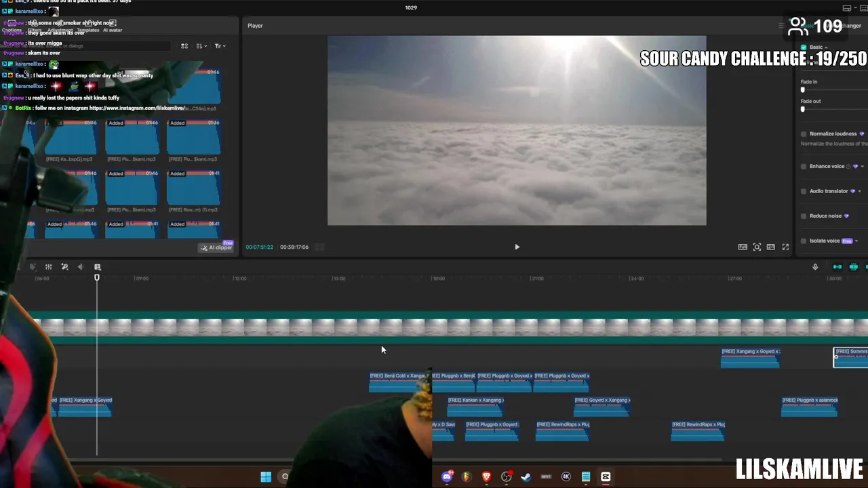Select the Pluggnb x asianrock audio clip

click(x=810, y=407)
